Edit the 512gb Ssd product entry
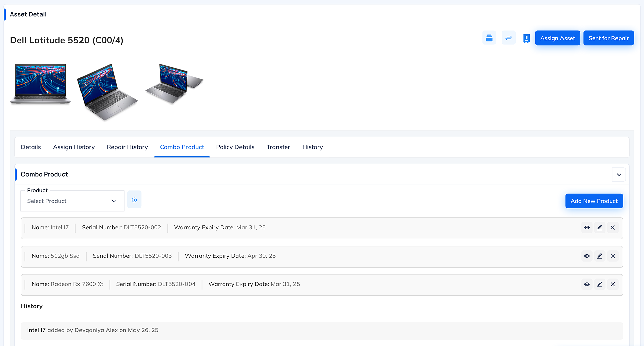Screen dimensions: 644x346 point(600,256)
